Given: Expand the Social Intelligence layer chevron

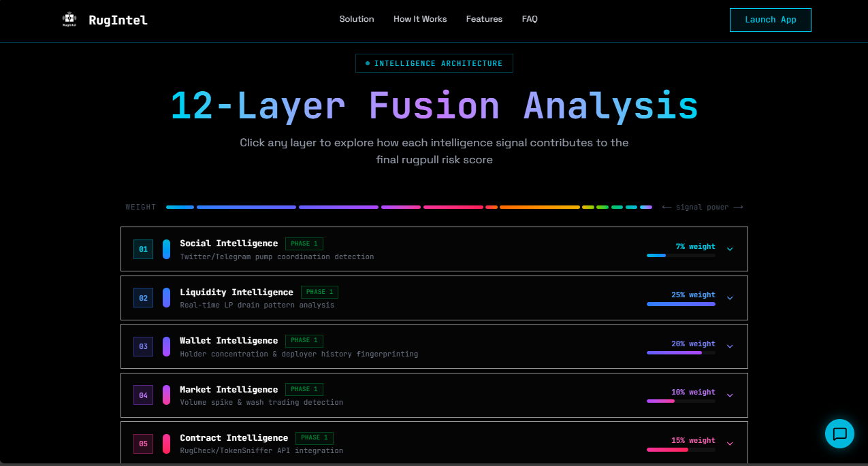Looking at the screenshot, I should pyautogui.click(x=730, y=249).
